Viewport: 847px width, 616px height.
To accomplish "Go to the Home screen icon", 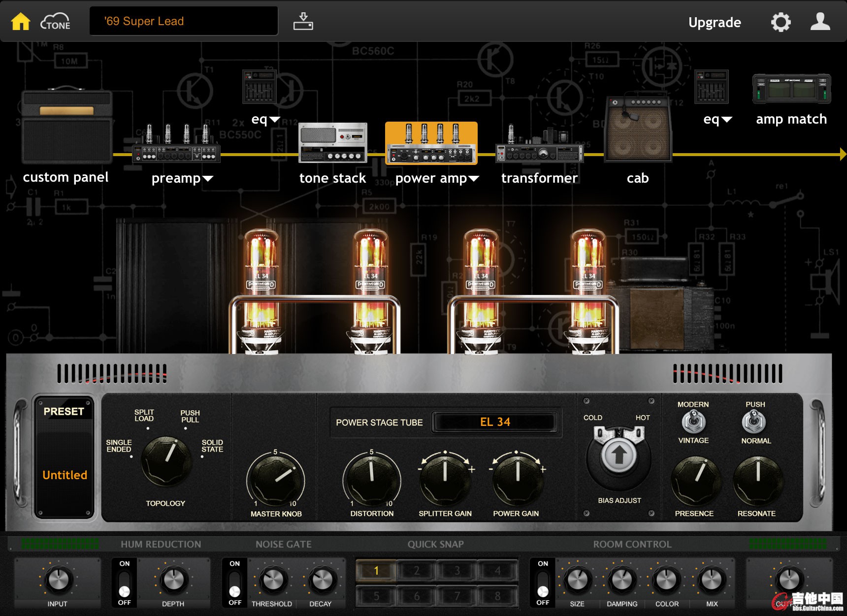I will coord(21,22).
